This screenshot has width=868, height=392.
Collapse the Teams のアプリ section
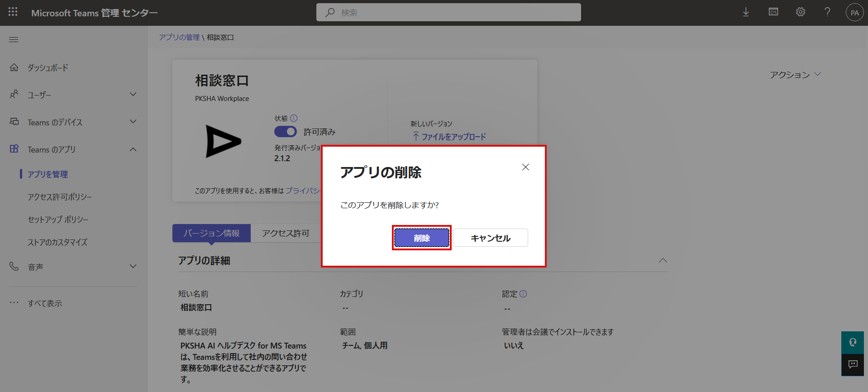[133, 149]
